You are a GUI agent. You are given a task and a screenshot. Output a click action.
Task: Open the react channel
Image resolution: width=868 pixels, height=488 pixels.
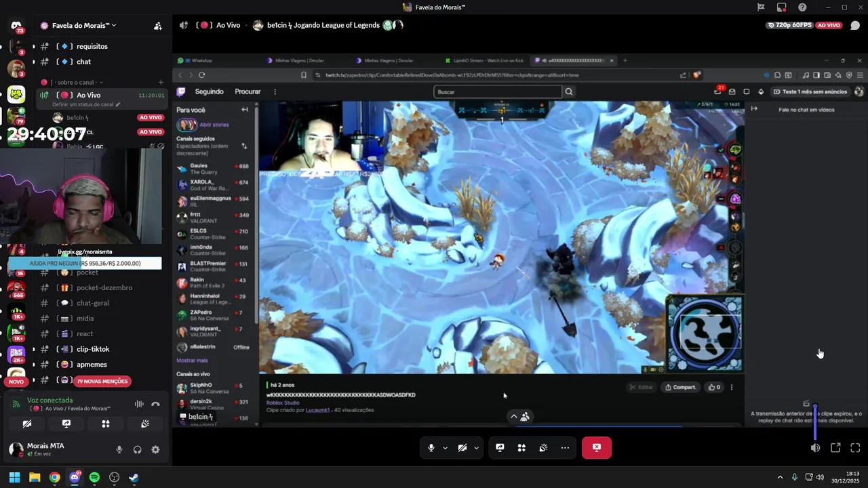click(85, 333)
